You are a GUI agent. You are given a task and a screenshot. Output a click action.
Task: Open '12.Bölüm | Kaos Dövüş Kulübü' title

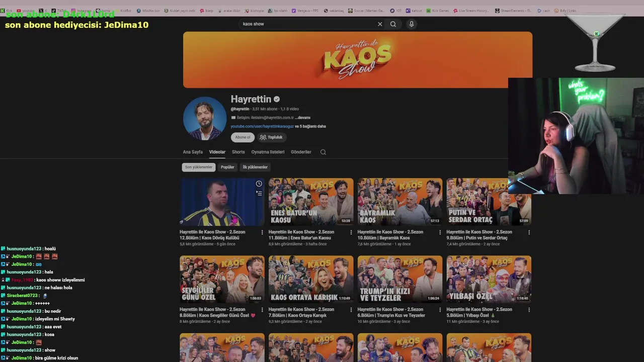[212, 235]
